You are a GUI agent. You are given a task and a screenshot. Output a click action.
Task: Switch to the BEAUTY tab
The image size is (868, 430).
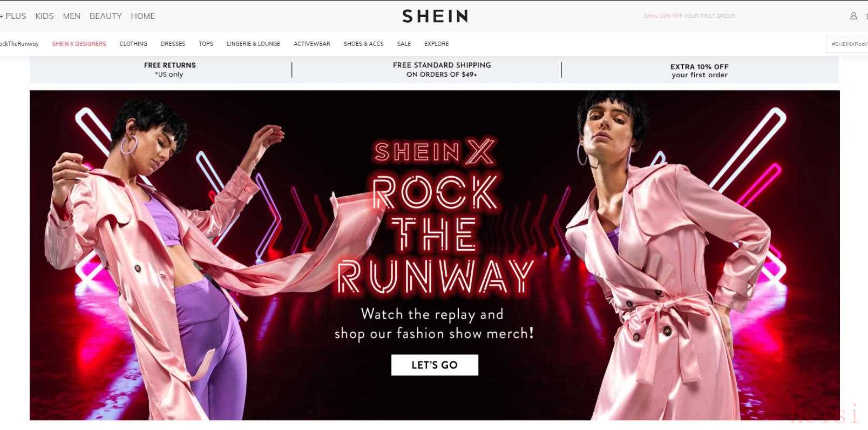pos(106,16)
